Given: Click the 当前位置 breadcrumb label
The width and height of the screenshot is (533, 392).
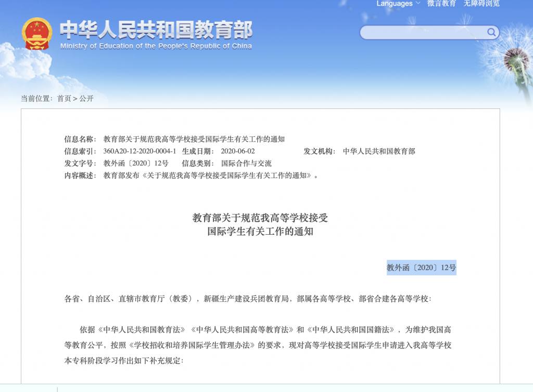Looking at the screenshot, I should tap(37, 98).
